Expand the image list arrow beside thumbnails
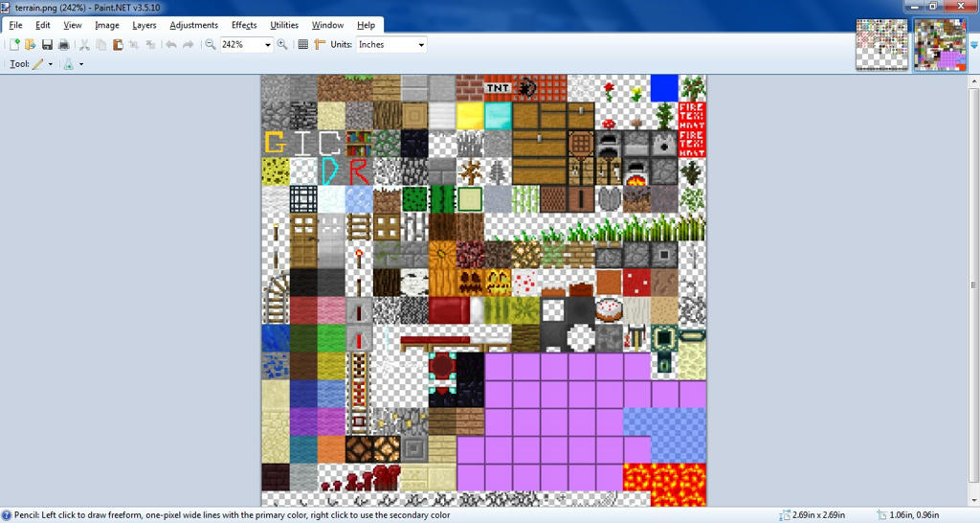 pos(973,45)
